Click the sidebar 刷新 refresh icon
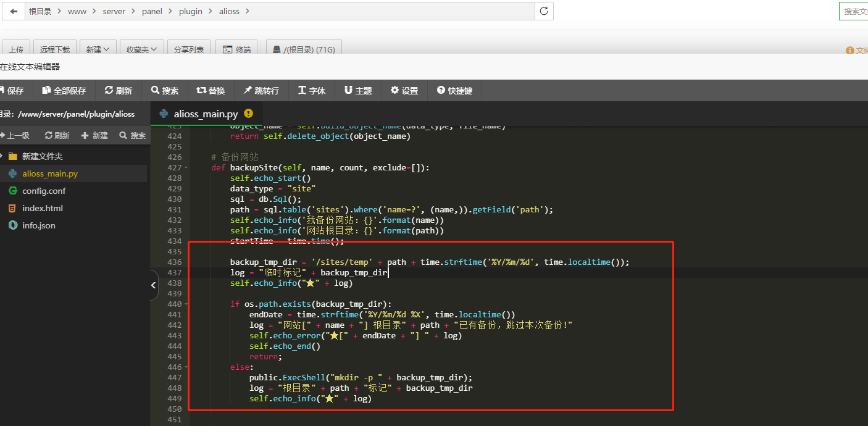 [49, 135]
